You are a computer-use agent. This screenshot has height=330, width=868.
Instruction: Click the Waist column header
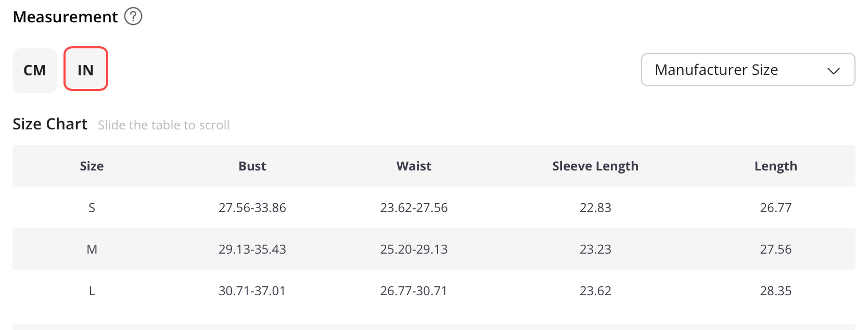[x=414, y=166]
